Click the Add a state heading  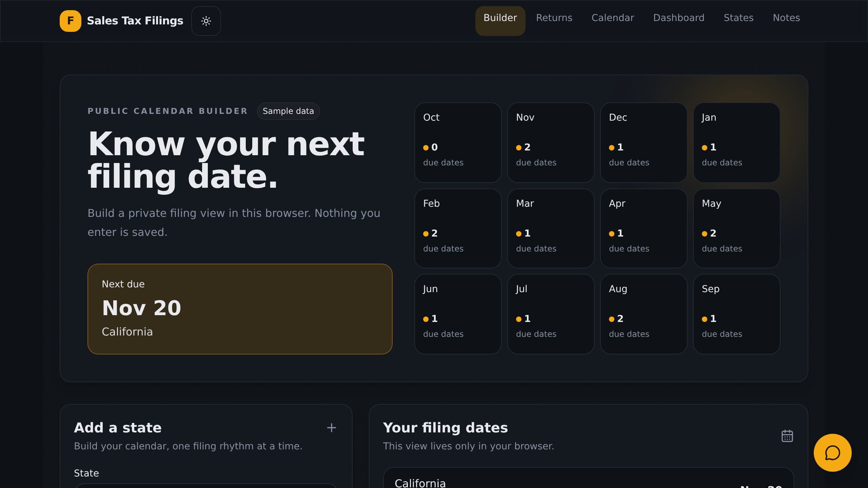118,428
